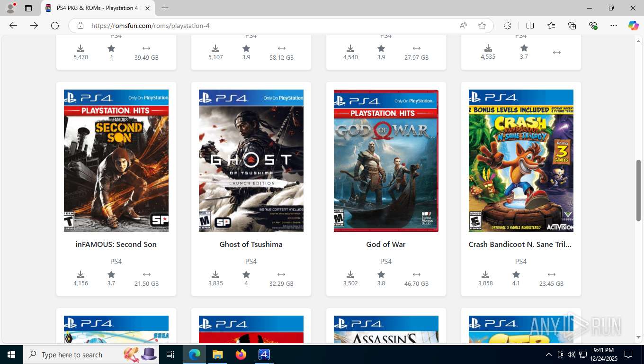Click download icon under Ghost of Tsushima

[215, 275]
